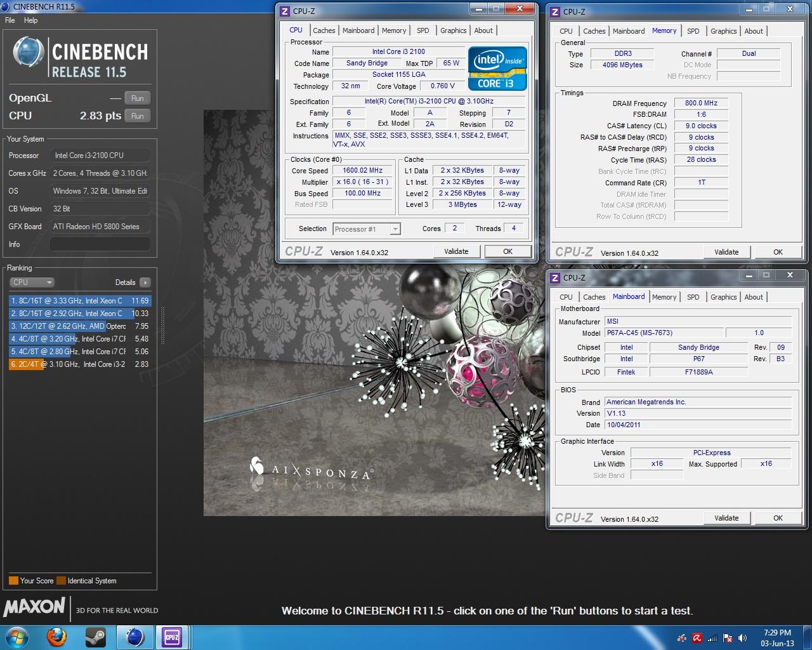Run the OpenGL benchmark
812x650 pixels.
coord(138,98)
